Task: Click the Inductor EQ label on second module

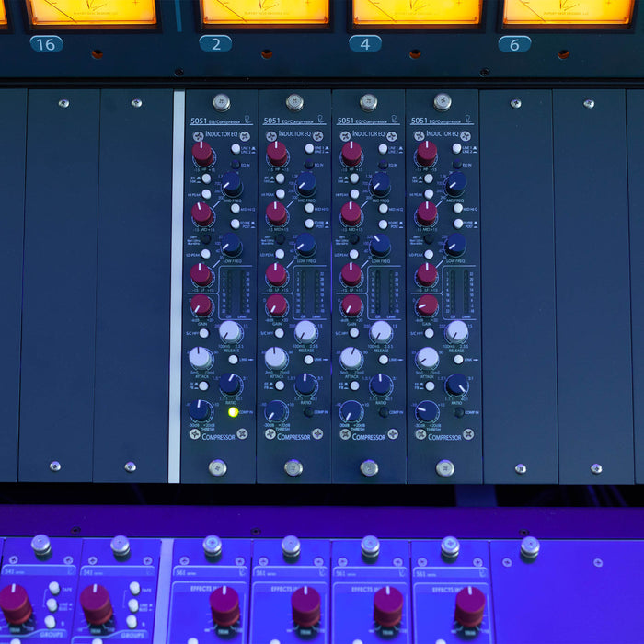Action: pyautogui.click(x=294, y=134)
